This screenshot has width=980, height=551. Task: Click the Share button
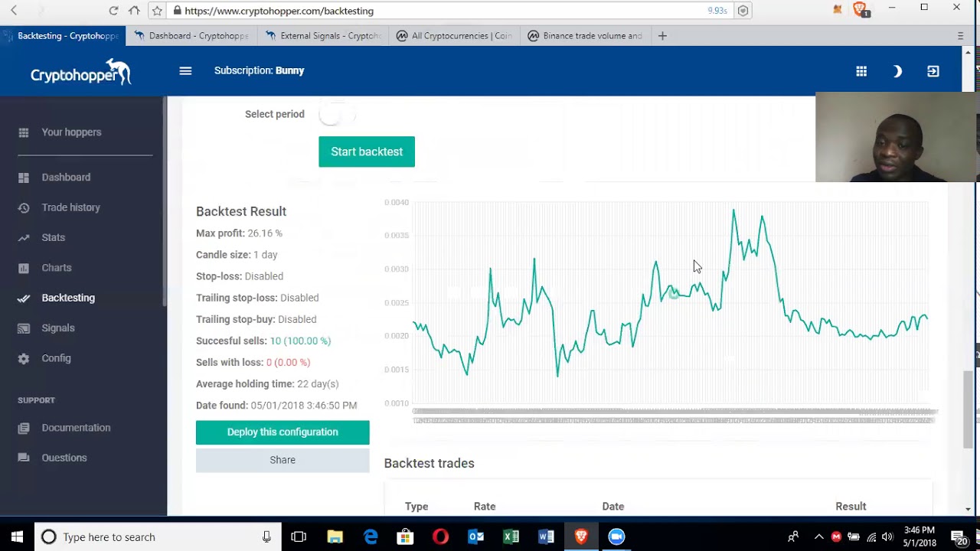click(283, 460)
